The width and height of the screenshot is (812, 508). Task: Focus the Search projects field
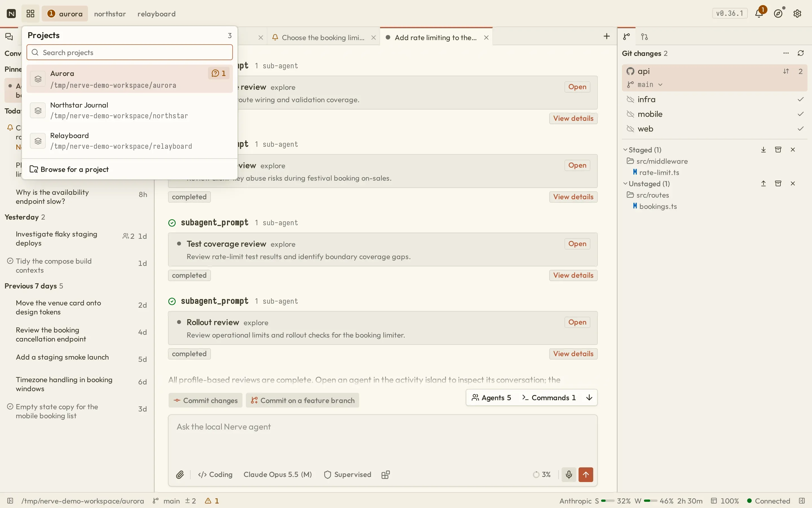[129, 52]
